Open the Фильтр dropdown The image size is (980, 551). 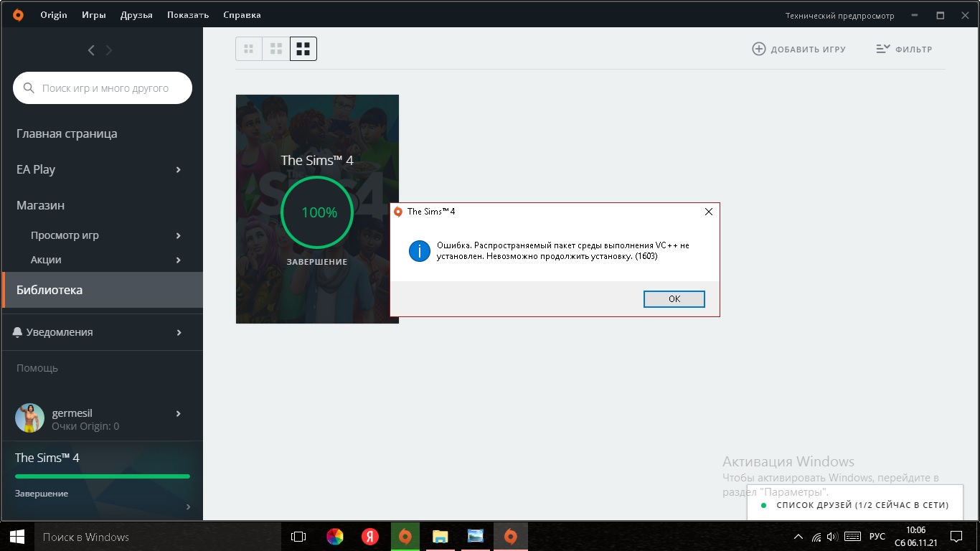[x=904, y=49]
